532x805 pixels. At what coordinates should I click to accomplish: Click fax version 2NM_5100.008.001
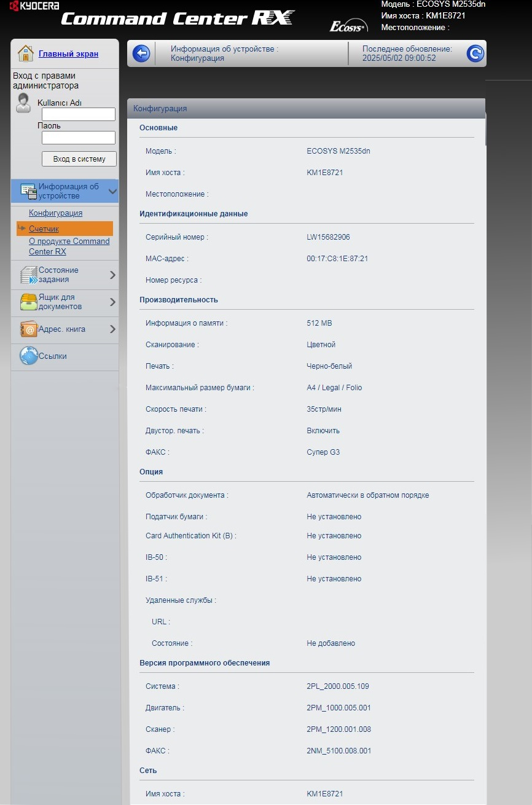pyautogui.click(x=338, y=751)
